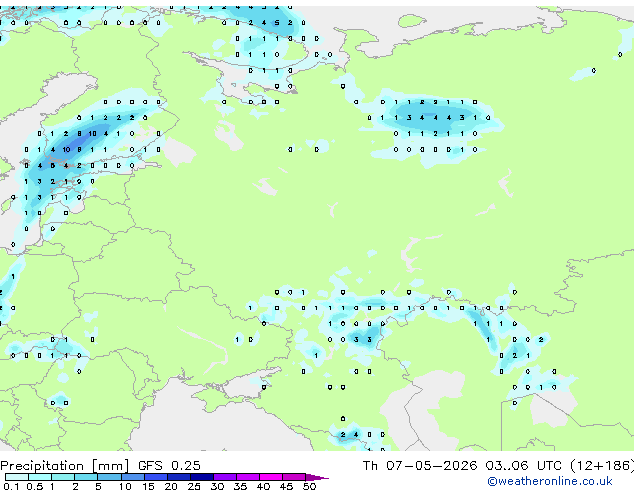Click the legend scale label '30'
634x490 pixels.
coord(218,486)
